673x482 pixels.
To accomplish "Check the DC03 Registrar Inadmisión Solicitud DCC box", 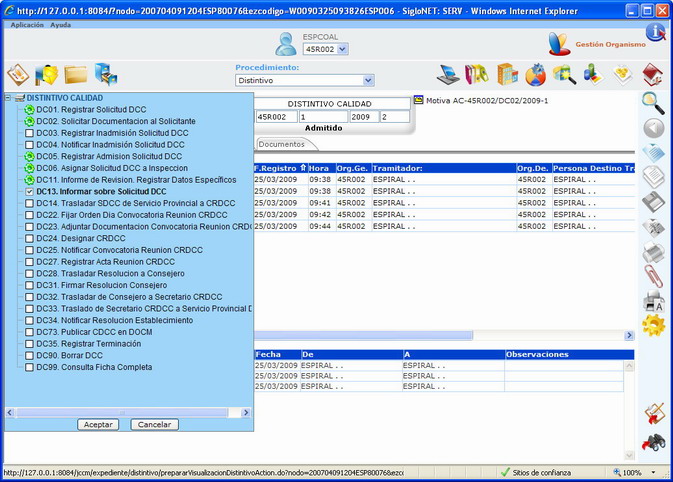I will pyautogui.click(x=29, y=133).
